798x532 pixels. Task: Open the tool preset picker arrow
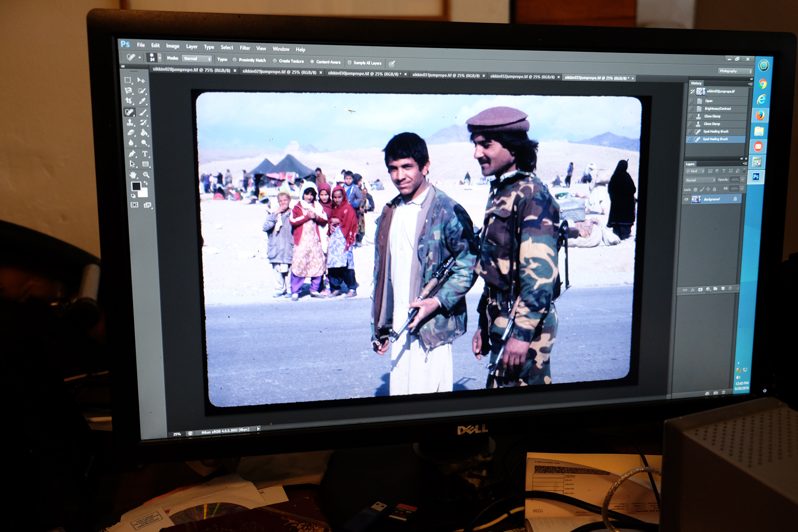[x=139, y=57]
